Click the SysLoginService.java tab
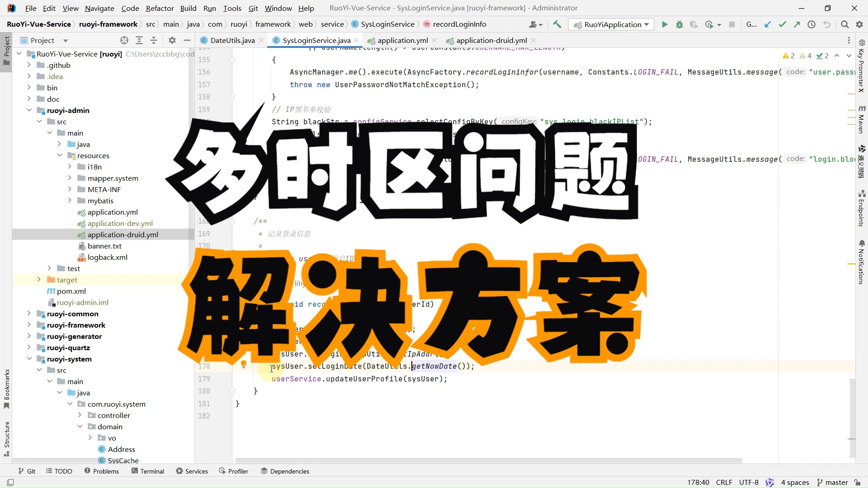 (x=316, y=40)
